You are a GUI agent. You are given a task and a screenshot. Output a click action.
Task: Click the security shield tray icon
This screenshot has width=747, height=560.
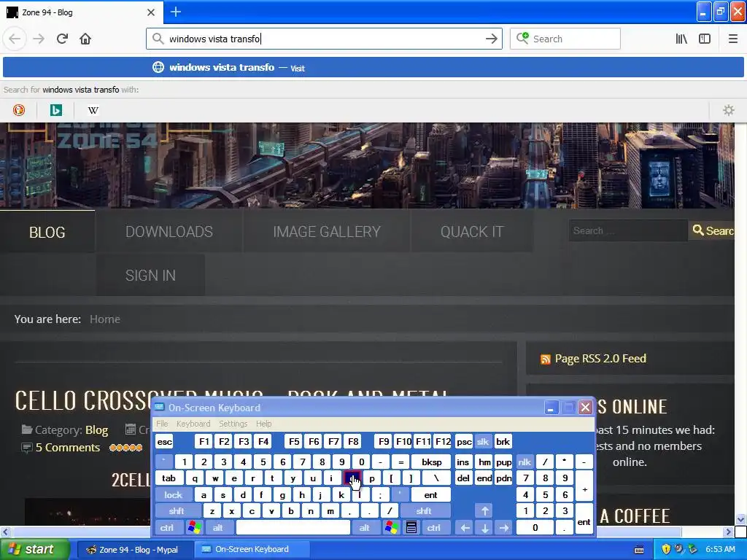[666, 549]
